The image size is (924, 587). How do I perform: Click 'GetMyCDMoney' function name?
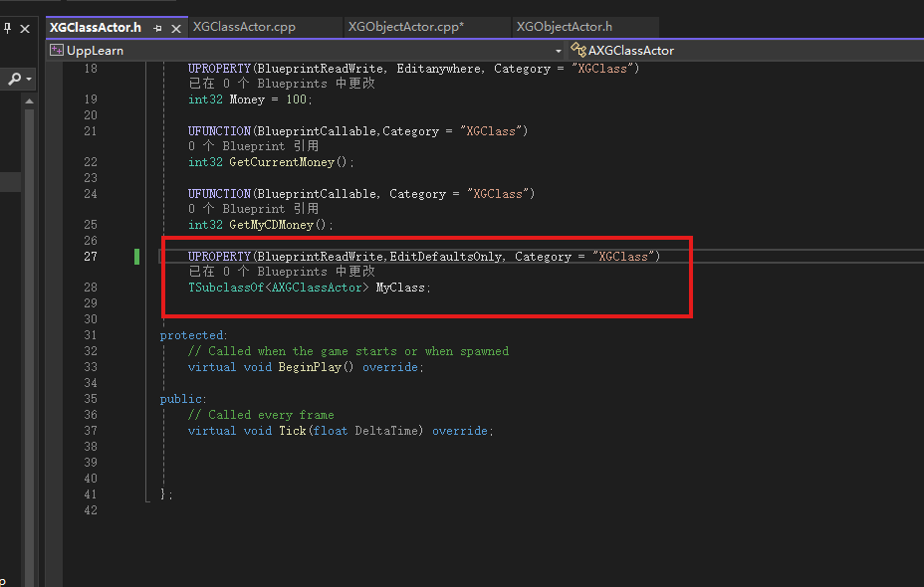tap(271, 225)
